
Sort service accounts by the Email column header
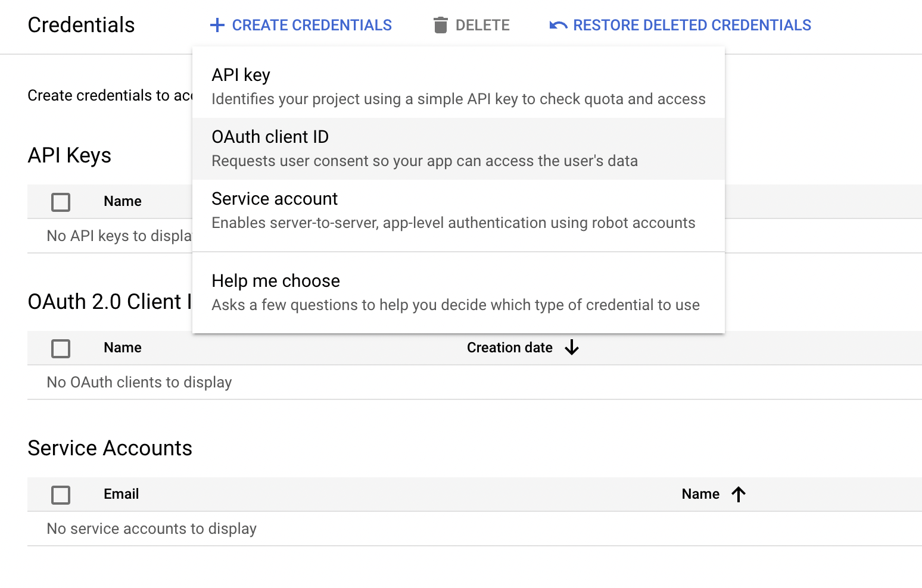click(x=121, y=494)
